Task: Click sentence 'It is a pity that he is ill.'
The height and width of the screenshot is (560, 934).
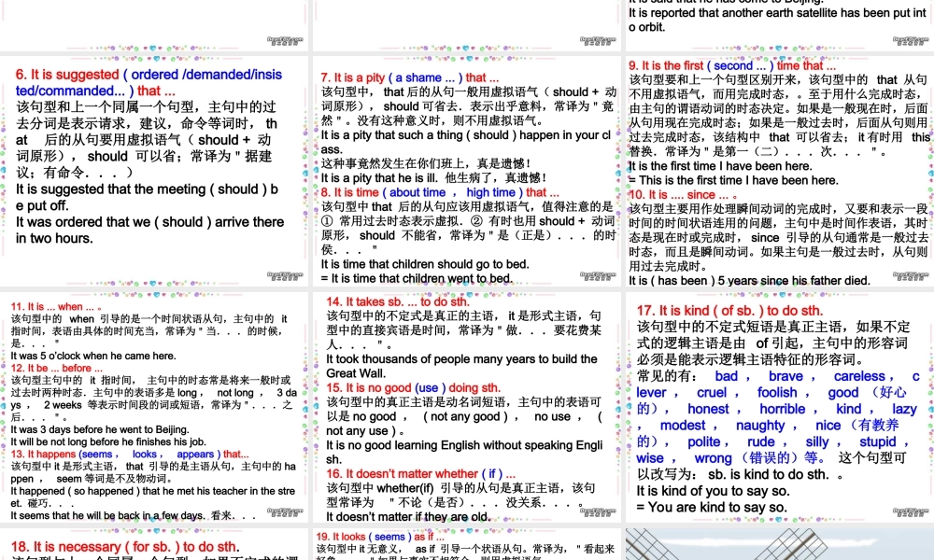Action: (x=379, y=178)
